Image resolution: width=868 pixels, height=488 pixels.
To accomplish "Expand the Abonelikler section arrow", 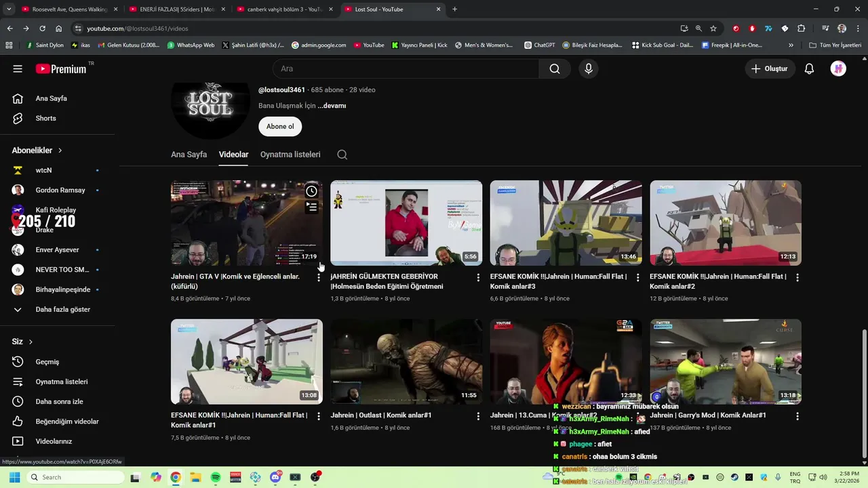I will (60, 150).
